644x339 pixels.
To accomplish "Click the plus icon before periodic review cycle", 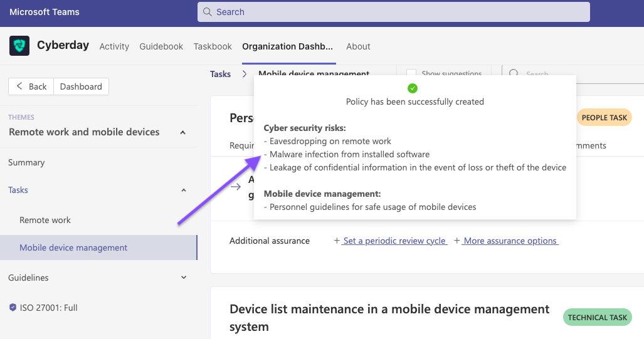I will (x=337, y=241).
